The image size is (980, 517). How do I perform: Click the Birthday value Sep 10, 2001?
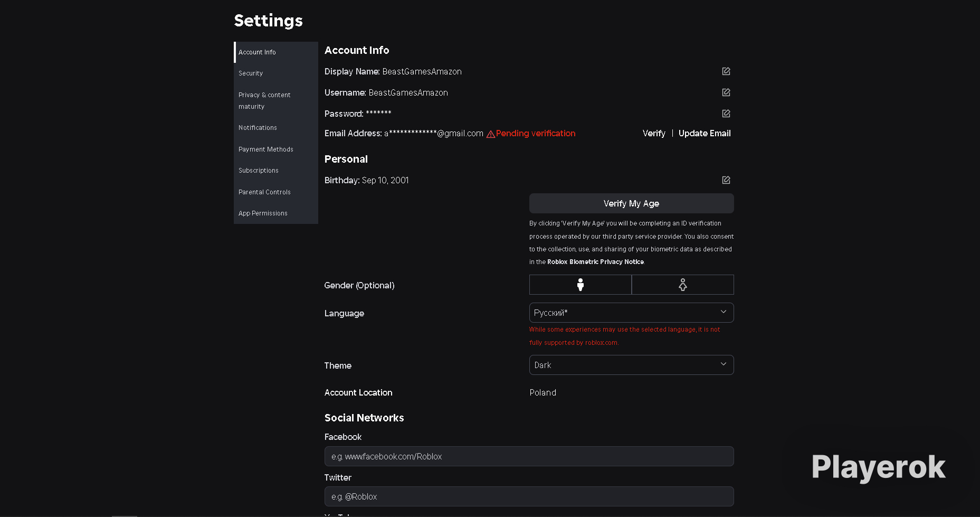click(x=385, y=180)
